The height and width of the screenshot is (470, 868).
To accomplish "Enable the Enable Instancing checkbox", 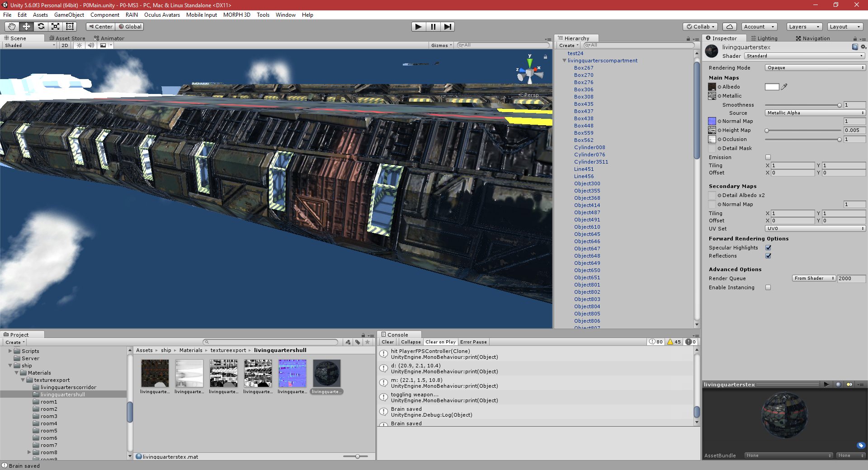I will point(768,287).
